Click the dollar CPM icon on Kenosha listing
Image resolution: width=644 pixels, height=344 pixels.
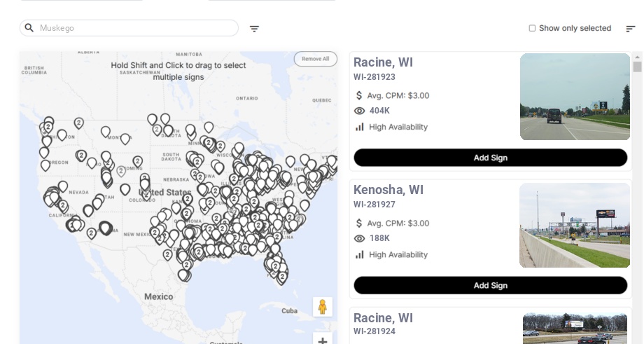359,223
